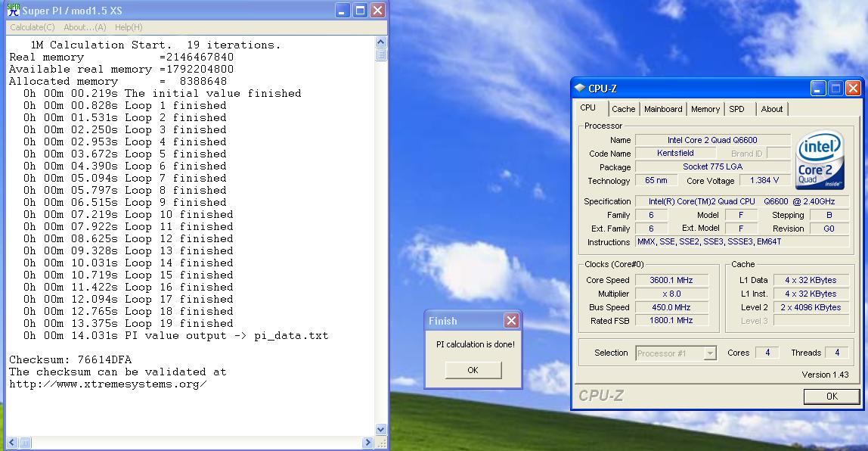This screenshot has height=451, width=868.
Task: Click the Threads count field in CPU-Z
Action: click(837, 353)
